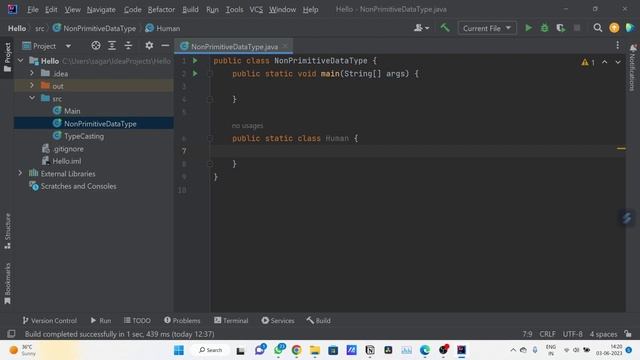Collapse the src folder
The width and height of the screenshot is (640, 360).
[32, 98]
